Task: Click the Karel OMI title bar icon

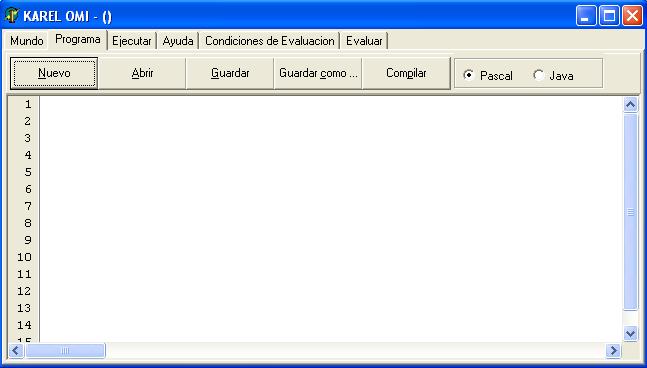Action: point(12,16)
